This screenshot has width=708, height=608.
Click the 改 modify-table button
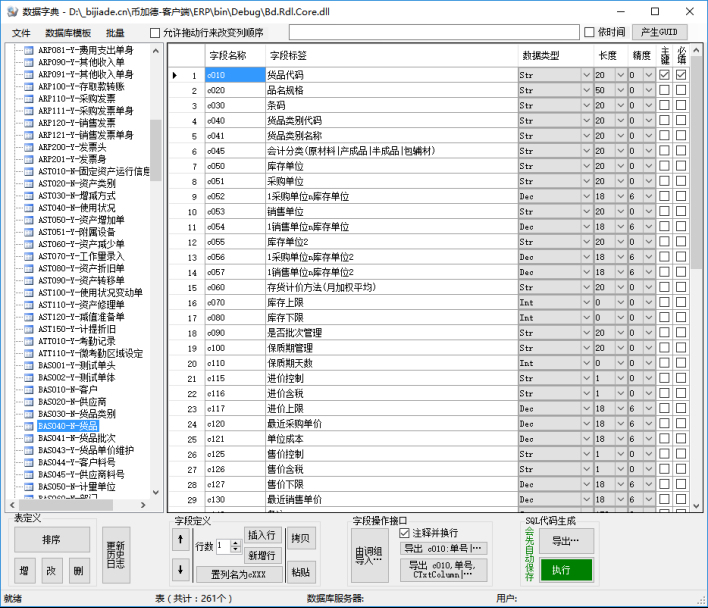51,571
